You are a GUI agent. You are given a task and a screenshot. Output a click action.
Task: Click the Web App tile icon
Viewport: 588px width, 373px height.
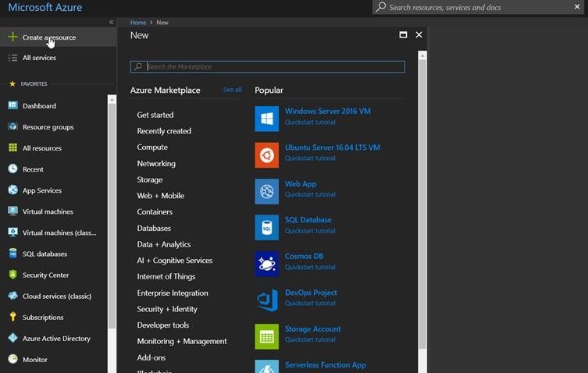[x=266, y=191]
